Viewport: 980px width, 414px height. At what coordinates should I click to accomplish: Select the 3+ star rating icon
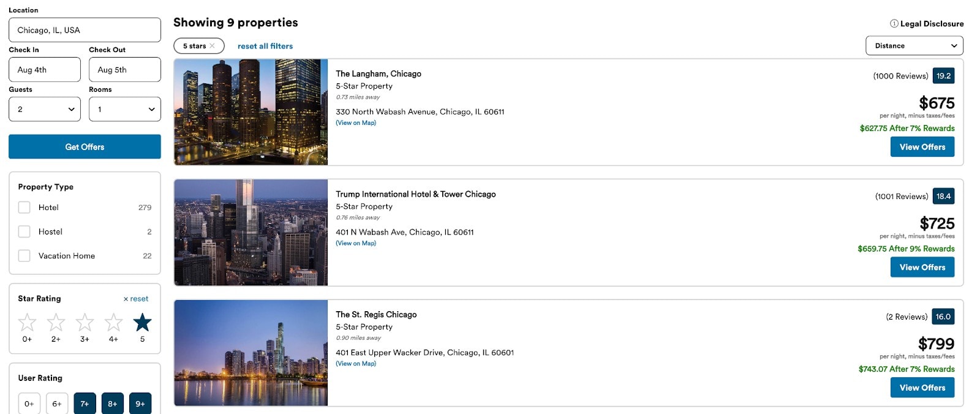85,322
